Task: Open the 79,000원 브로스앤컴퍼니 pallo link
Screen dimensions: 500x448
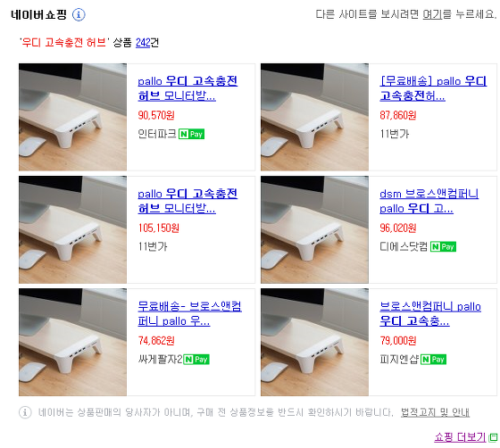Action: pyautogui.click(x=430, y=313)
